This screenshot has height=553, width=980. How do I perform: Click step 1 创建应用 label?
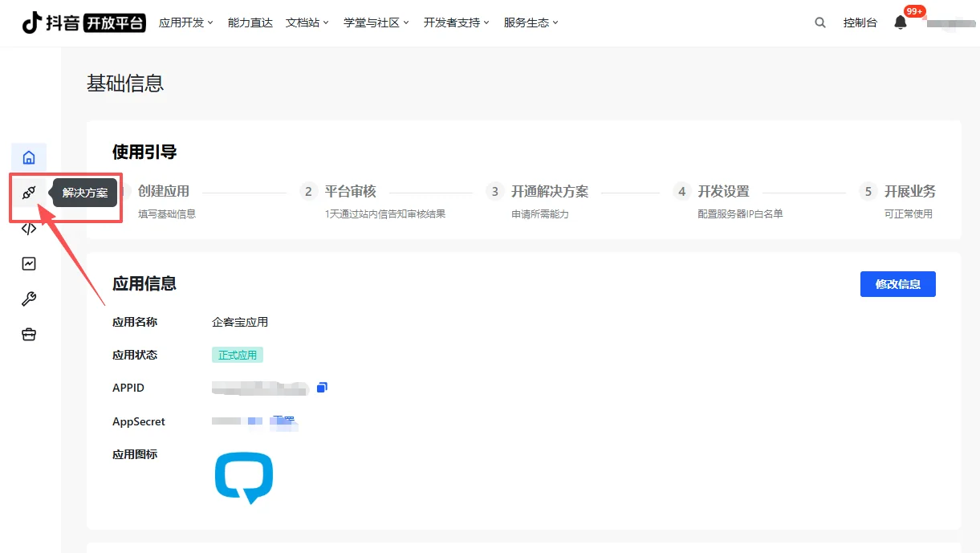coord(164,191)
